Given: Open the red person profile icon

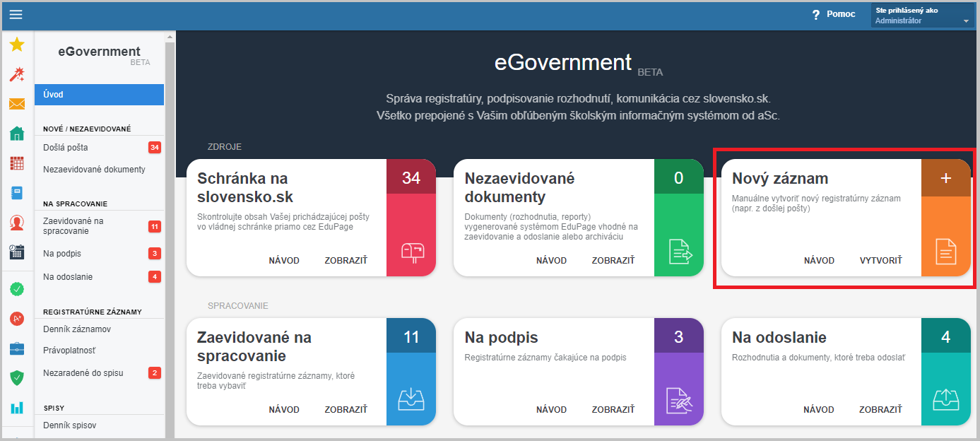Looking at the screenshot, I should pos(17,223).
